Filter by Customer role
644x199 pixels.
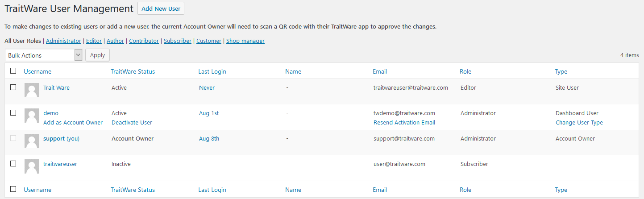(x=209, y=41)
